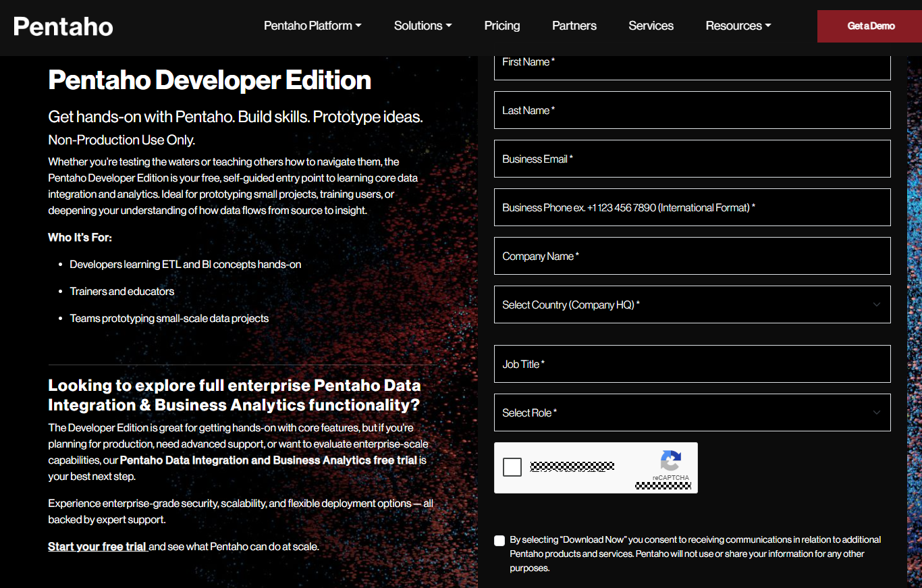The image size is (922, 588).
Task: Click the Company Name field
Action: point(693,256)
